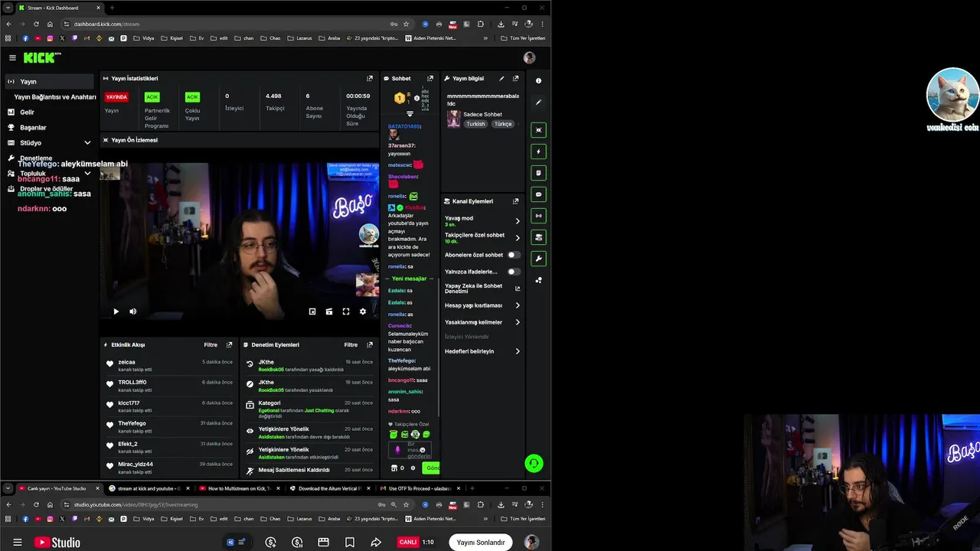The height and width of the screenshot is (551, 980).
Task: Toggle Yalnızca ifadelerle switch
Action: point(514,272)
